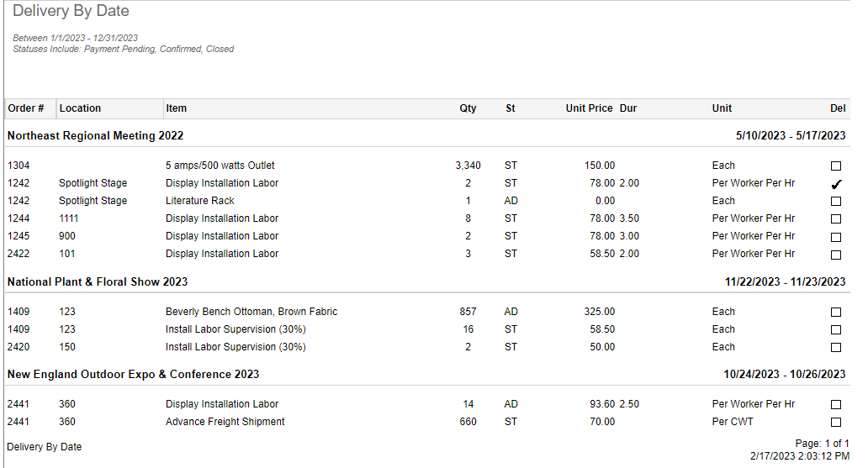868x468 pixels.
Task: Click order number 2420
Action: pyautogui.click(x=18, y=347)
